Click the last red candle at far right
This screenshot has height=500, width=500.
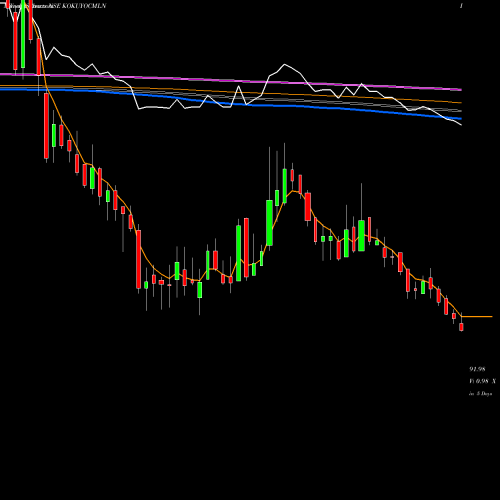pyautogui.click(x=461, y=327)
